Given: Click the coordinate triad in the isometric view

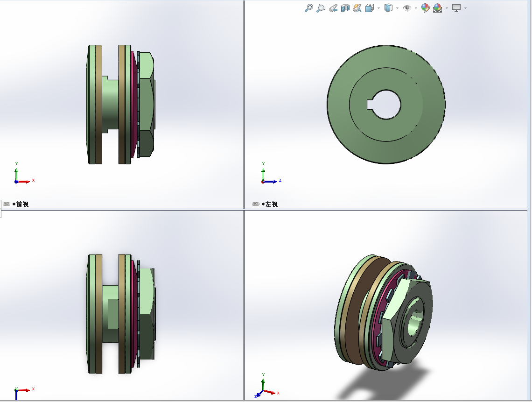Looking at the screenshot, I should coord(266,385).
